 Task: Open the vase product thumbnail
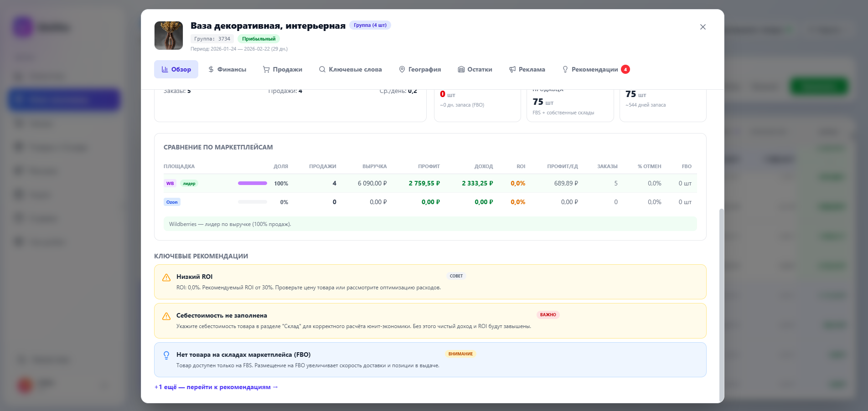pyautogui.click(x=169, y=36)
